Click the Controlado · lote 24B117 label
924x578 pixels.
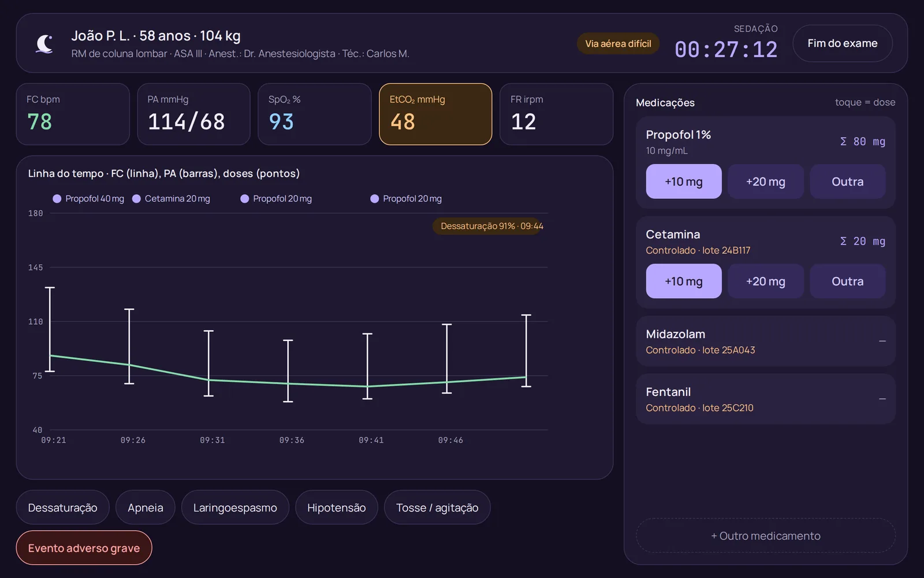[698, 250]
